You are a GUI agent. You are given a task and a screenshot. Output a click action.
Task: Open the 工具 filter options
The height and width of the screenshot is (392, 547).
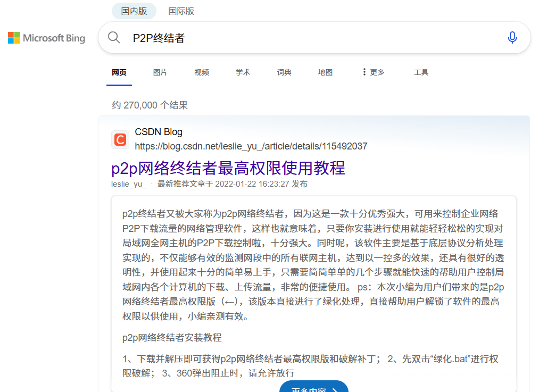point(421,72)
